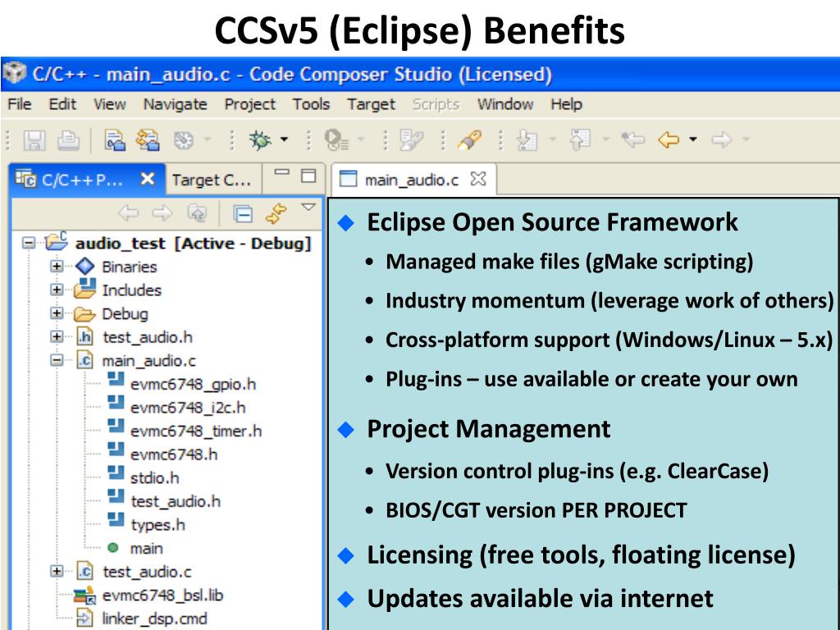The height and width of the screenshot is (630, 840).
Task: Click the yellow highlighter marker toolbar icon
Action: (469, 139)
